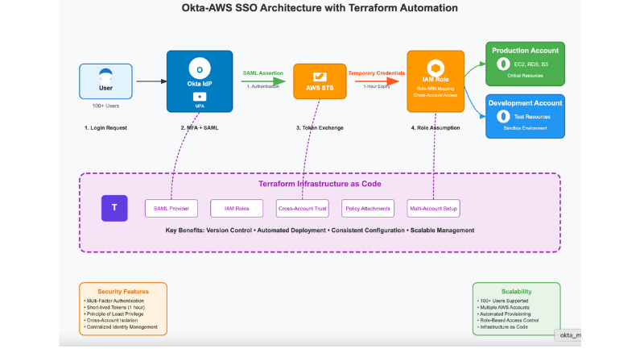Select the Policy Attachments box
This screenshot has height=349, width=644.
[369, 208]
